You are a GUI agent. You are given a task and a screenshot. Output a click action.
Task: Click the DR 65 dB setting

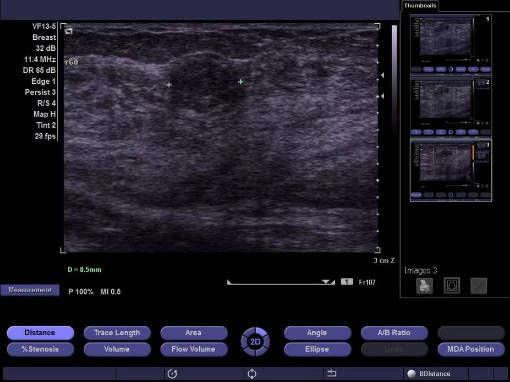pos(39,70)
